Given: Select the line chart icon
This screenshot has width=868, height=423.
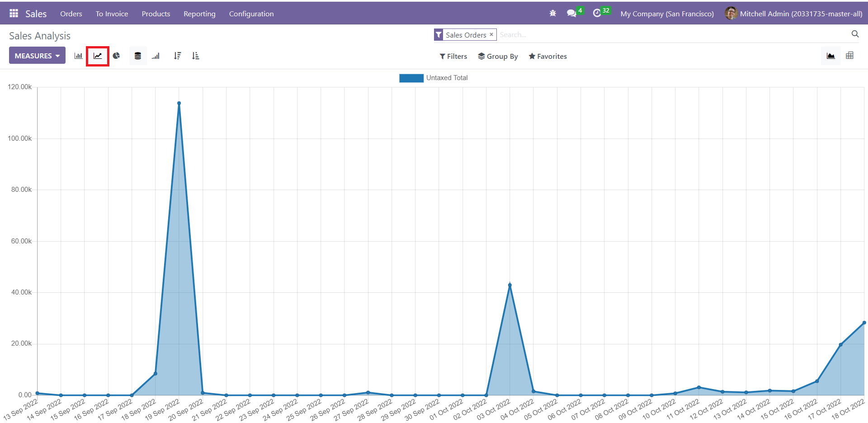Looking at the screenshot, I should (x=98, y=56).
